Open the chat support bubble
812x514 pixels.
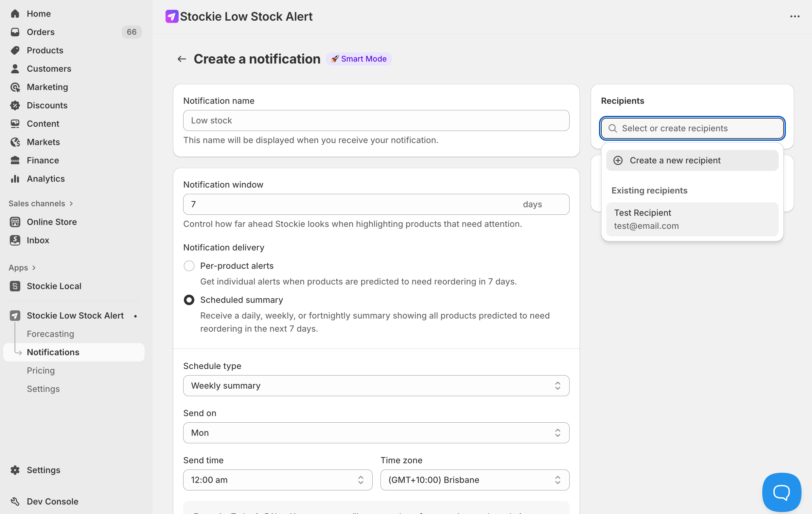pos(781,492)
